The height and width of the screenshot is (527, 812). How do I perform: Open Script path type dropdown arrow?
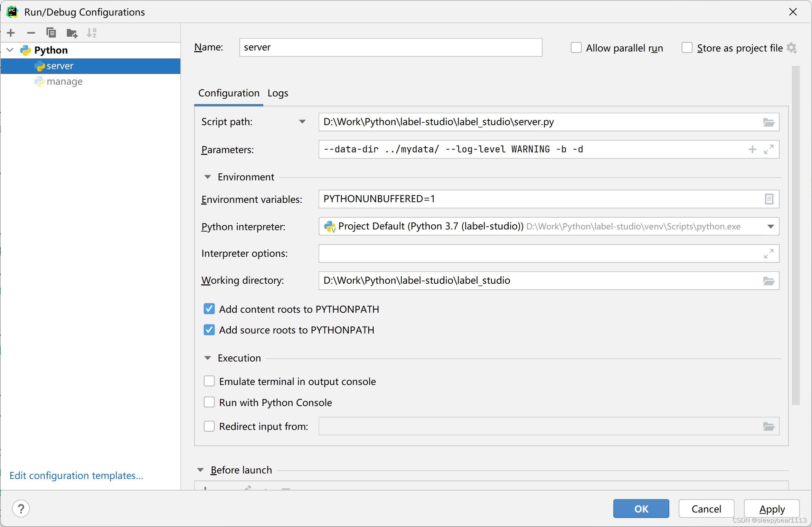tap(302, 122)
